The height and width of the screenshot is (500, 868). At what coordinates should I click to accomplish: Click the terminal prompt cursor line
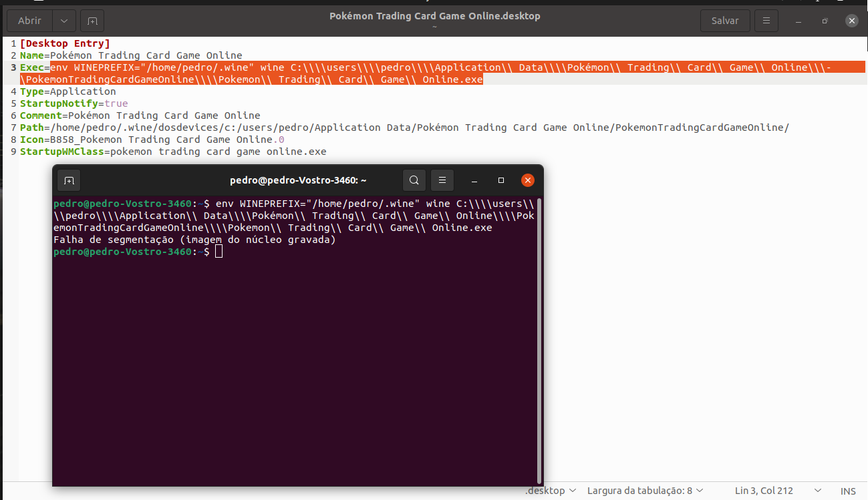click(138, 252)
